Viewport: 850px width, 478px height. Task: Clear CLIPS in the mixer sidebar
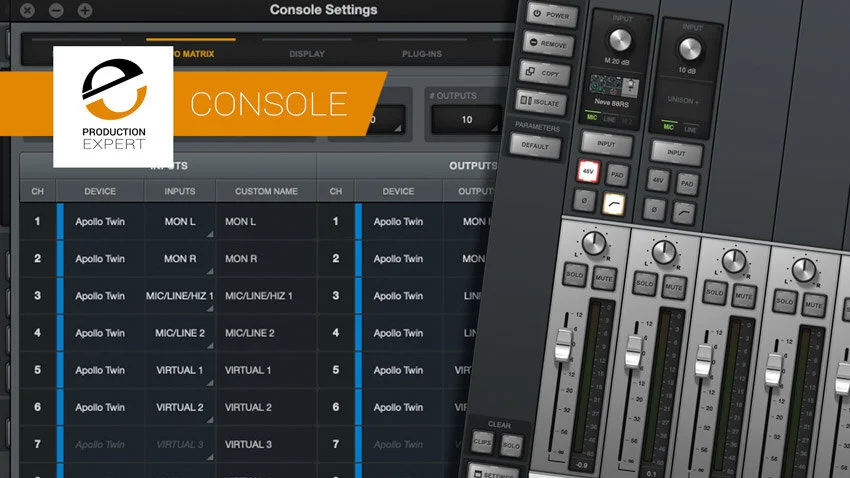[x=482, y=442]
